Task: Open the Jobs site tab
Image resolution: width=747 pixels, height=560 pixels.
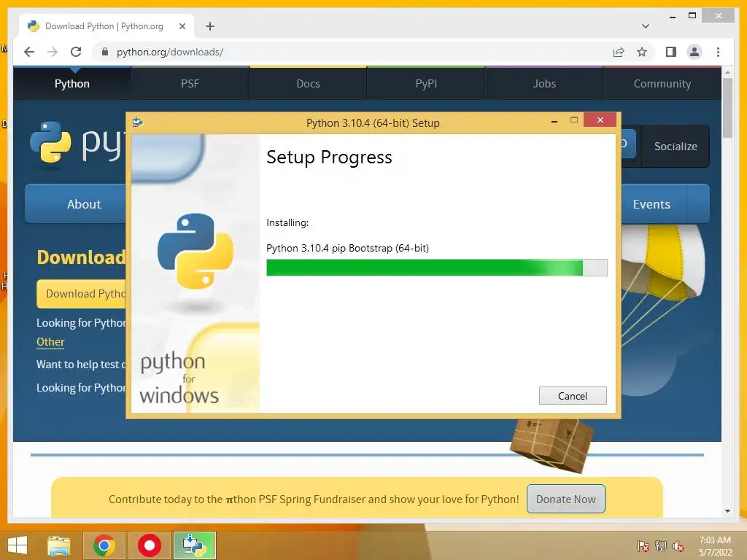Action: coord(544,83)
